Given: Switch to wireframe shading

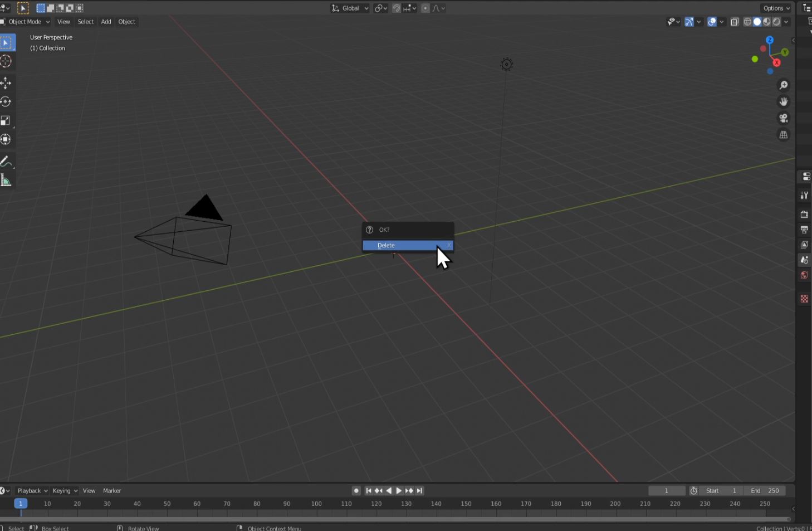Looking at the screenshot, I should click(747, 22).
